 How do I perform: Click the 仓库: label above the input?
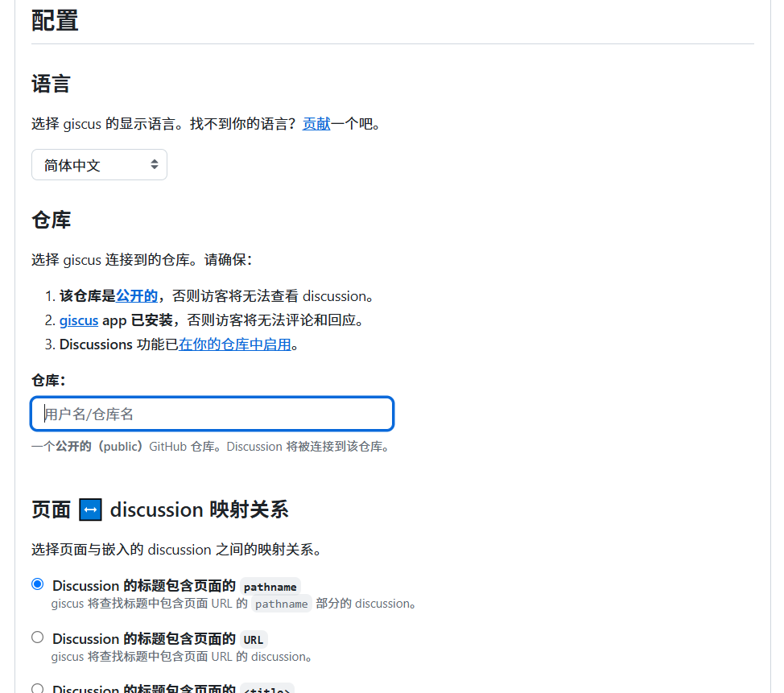(x=47, y=380)
